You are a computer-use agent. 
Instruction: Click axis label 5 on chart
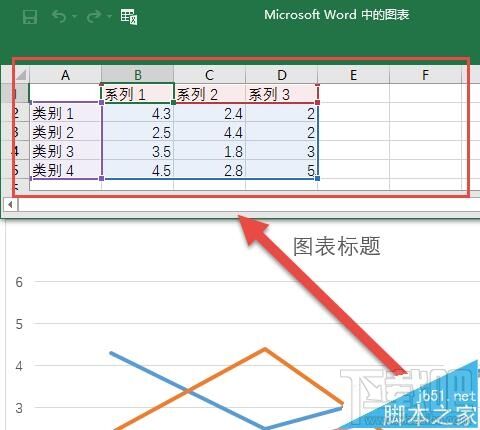click(x=19, y=324)
